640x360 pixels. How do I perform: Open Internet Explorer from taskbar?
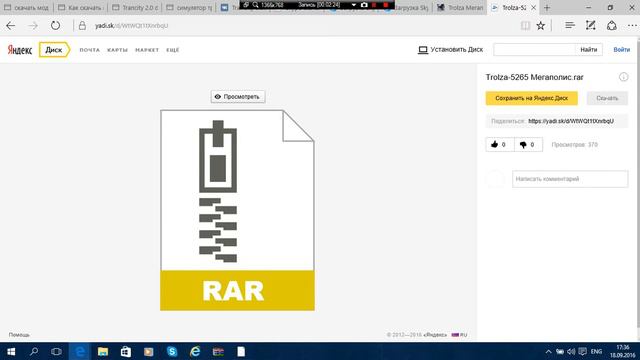click(x=195, y=351)
